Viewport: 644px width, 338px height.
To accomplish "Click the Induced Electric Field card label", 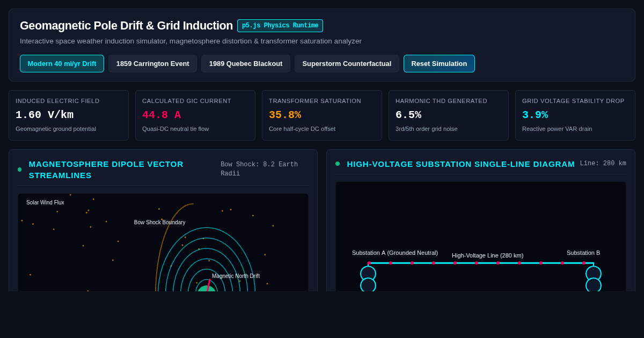I will click(x=57, y=101).
